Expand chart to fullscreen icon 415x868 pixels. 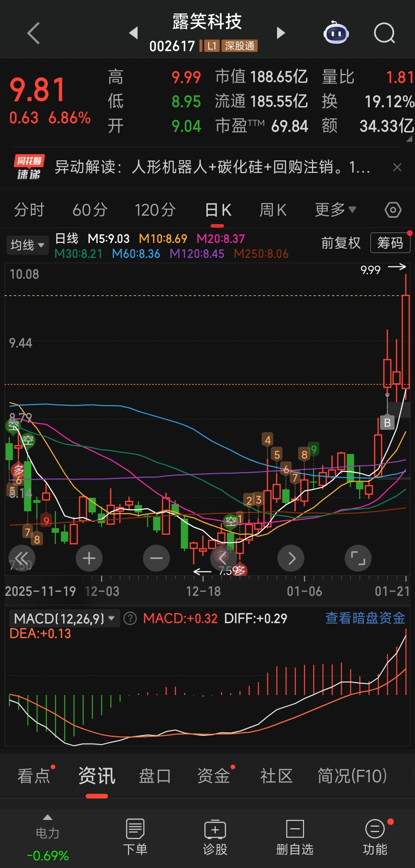(x=358, y=558)
